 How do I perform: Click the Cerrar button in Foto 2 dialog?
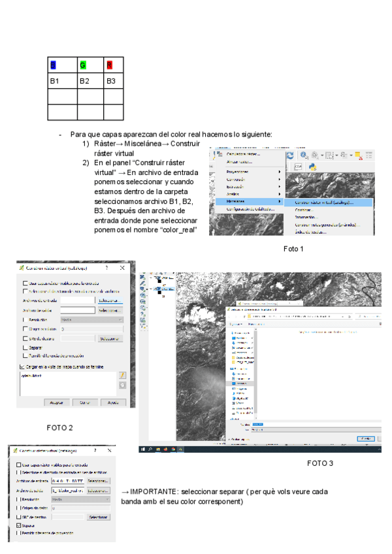tap(85, 402)
